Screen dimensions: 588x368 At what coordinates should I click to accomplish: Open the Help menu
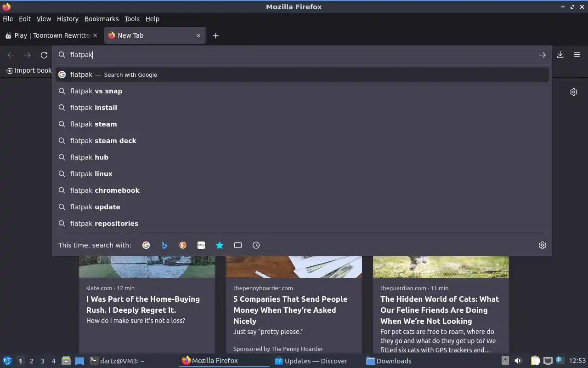tap(152, 19)
